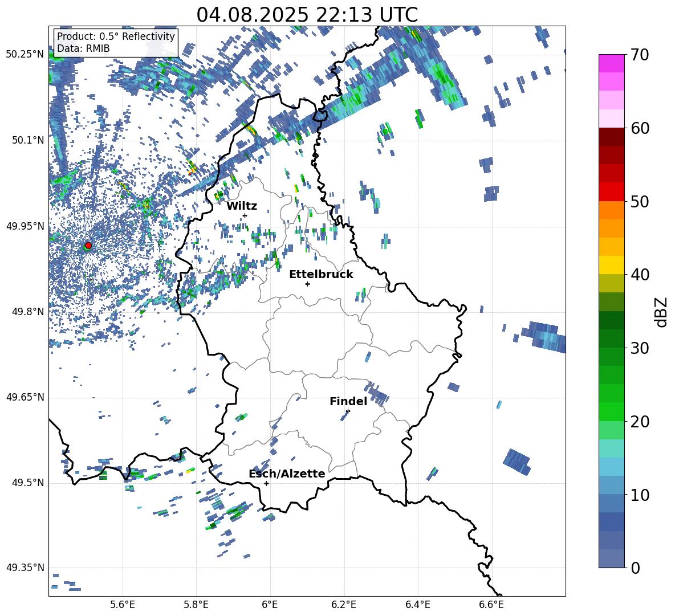
Task: Click the 50.25°N latitude label
Action: coord(25,55)
